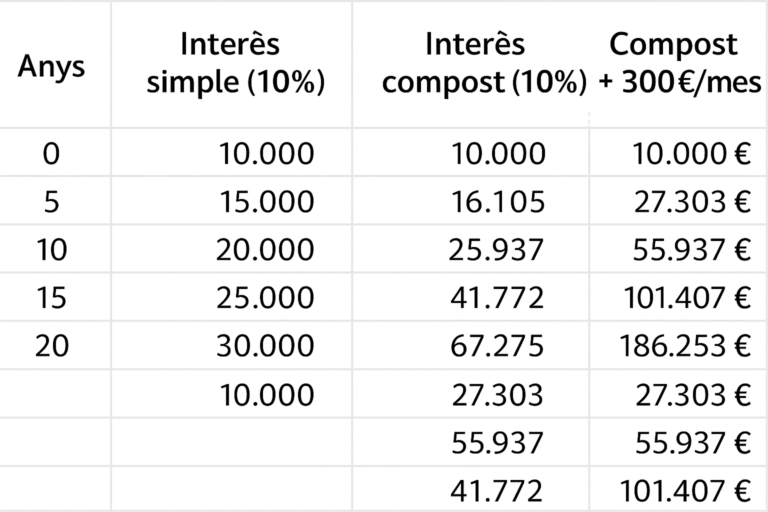Click the 41.772 cell in year 15 row
The width and height of the screenshot is (768, 512).
coord(498,298)
